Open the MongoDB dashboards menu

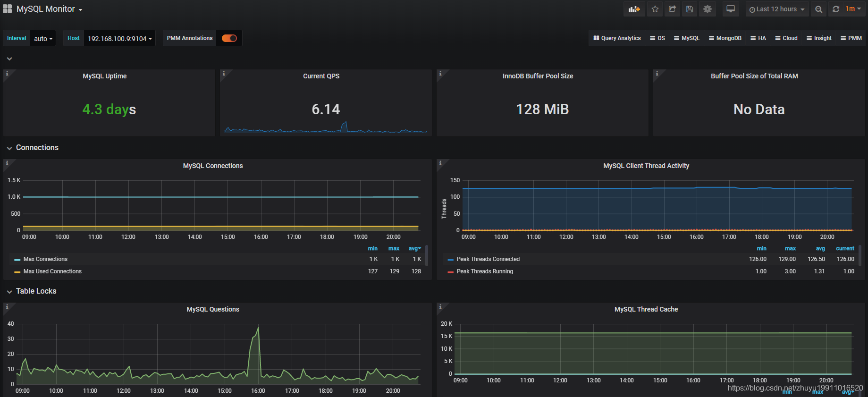pos(725,38)
